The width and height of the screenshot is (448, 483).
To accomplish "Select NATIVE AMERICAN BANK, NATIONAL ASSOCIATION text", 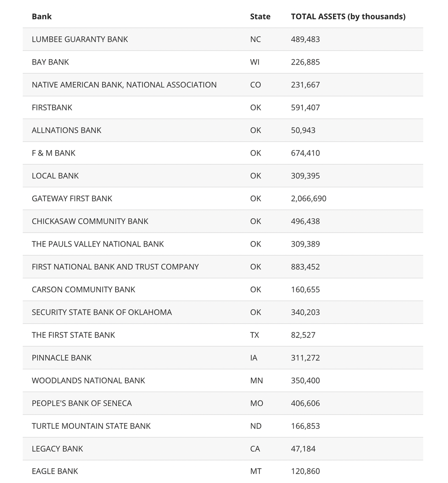I will 124,85.
